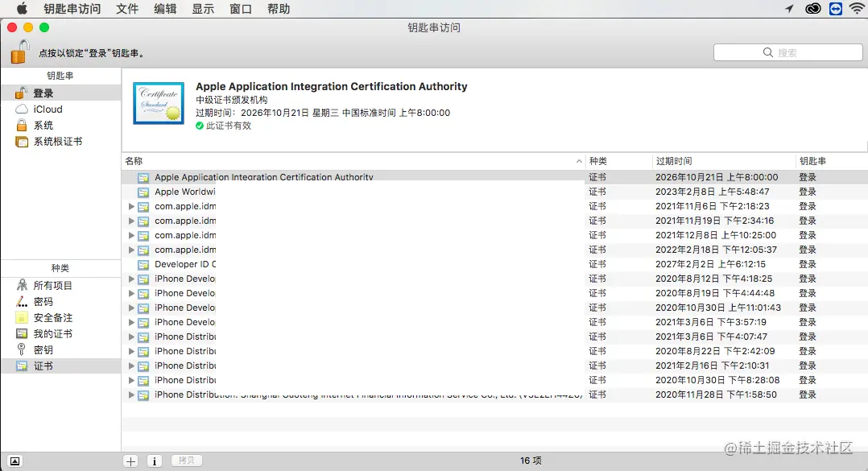
Task: Click the plus button to add an item
Action: click(130, 461)
